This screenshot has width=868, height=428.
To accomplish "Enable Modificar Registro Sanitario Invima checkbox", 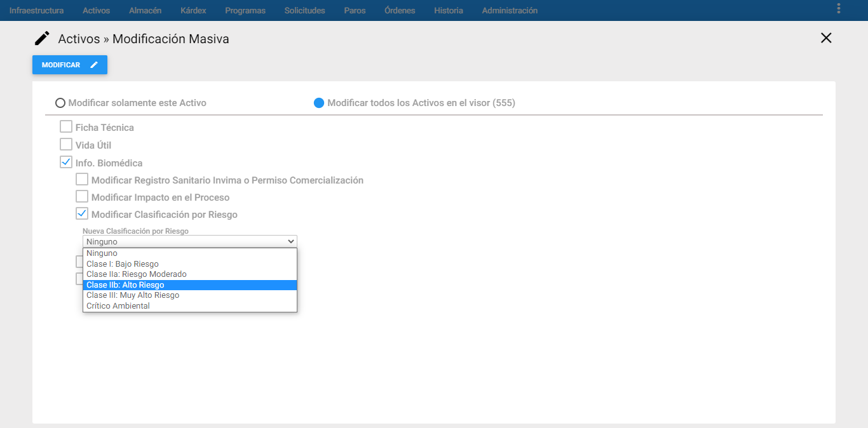I will click(x=82, y=179).
